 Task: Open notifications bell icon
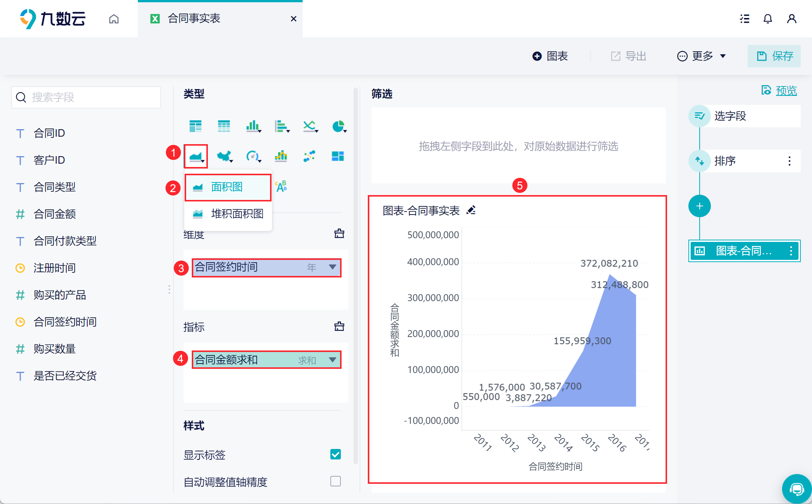pyautogui.click(x=767, y=19)
